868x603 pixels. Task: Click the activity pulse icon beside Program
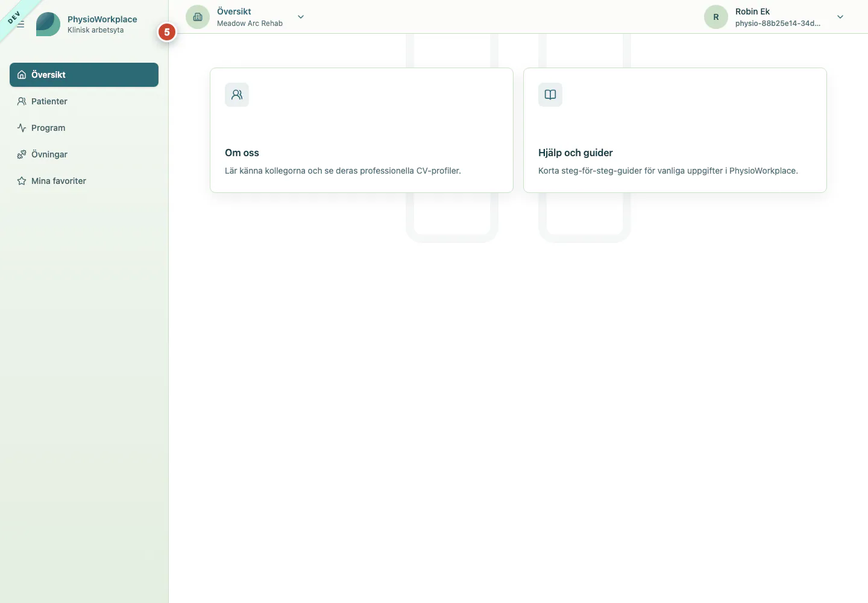tap(22, 128)
